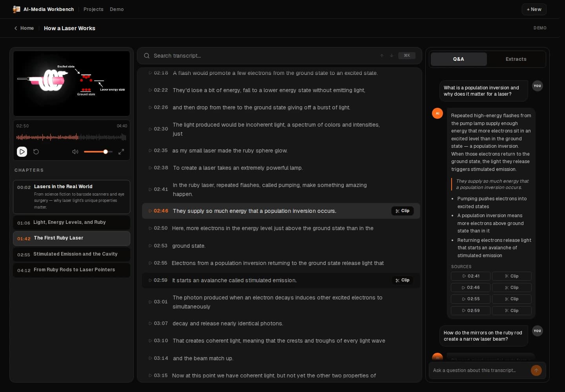Expand video to fullscreen
The width and height of the screenshot is (565, 392).
pos(121,152)
